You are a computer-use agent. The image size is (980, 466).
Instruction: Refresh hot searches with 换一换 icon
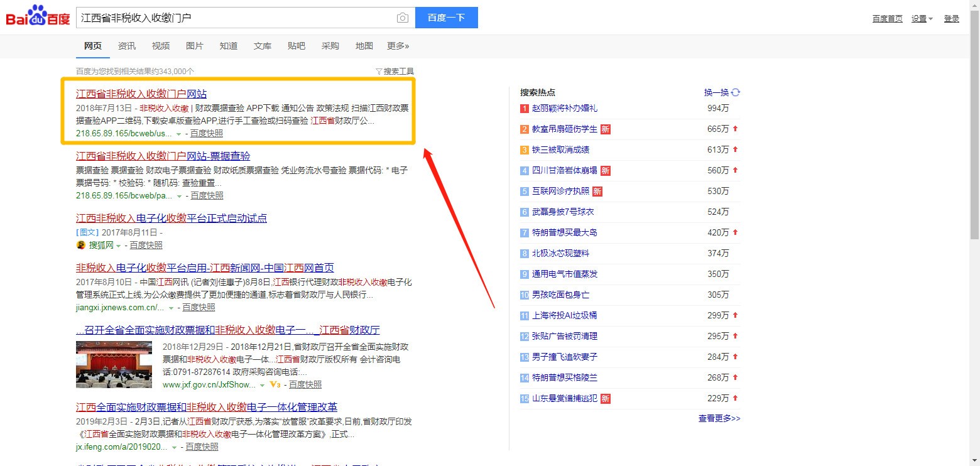(736, 92)
